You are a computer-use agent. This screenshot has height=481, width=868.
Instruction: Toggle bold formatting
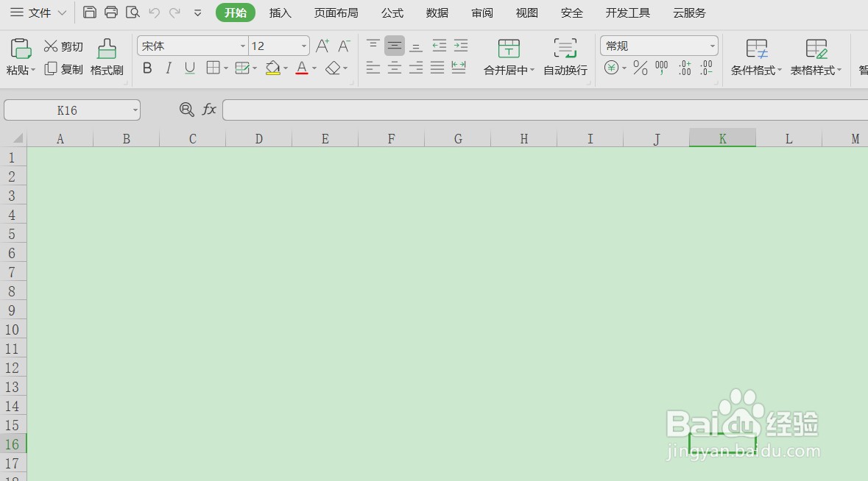click(x=147, y=68)
